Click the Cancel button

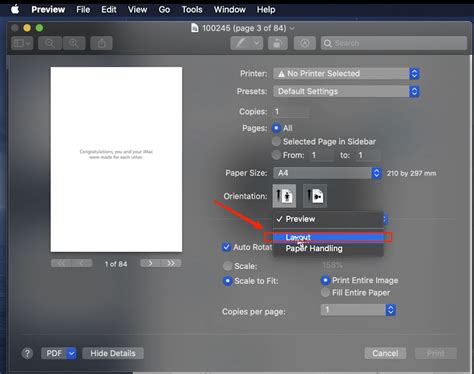coord(385,353)
